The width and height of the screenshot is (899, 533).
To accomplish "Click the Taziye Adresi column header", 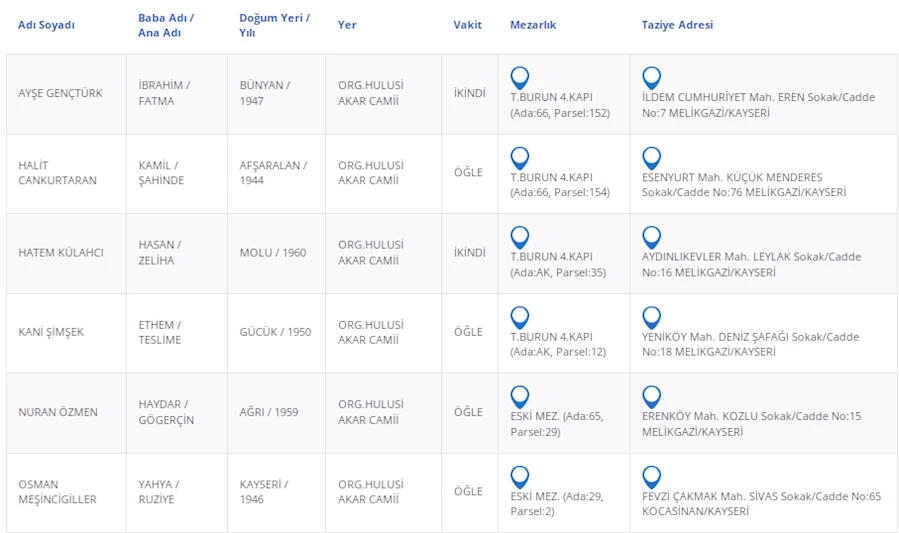I will (x=677, y=25).
